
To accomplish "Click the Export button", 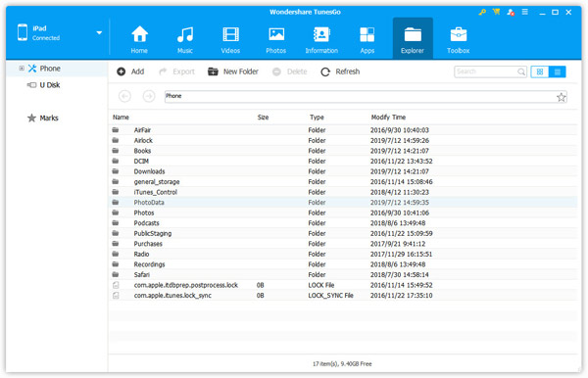I will [176, 71].
